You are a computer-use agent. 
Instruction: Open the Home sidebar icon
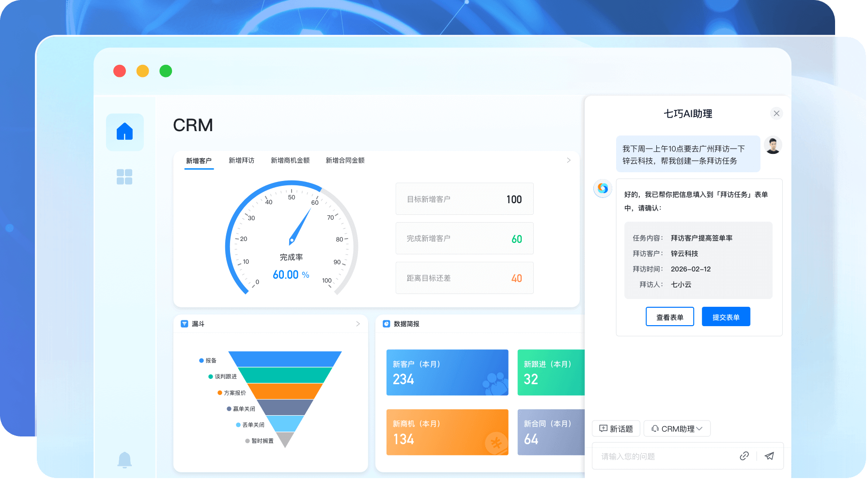pos(124,132)
